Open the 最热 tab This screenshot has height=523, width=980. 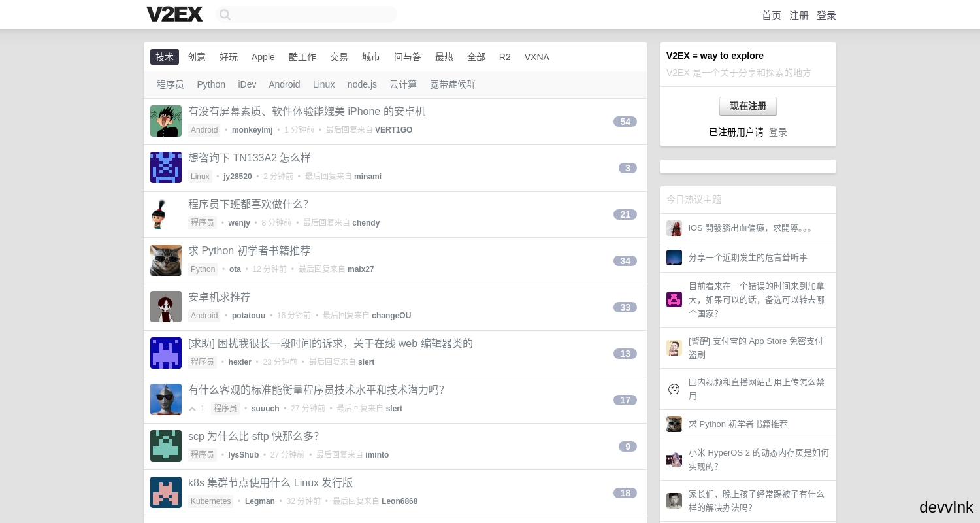pyautogui.click(x=444, y=57)
